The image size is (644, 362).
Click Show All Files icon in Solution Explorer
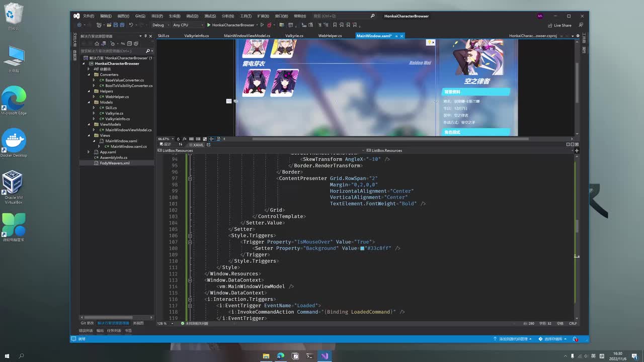click(x=136, y=43)
